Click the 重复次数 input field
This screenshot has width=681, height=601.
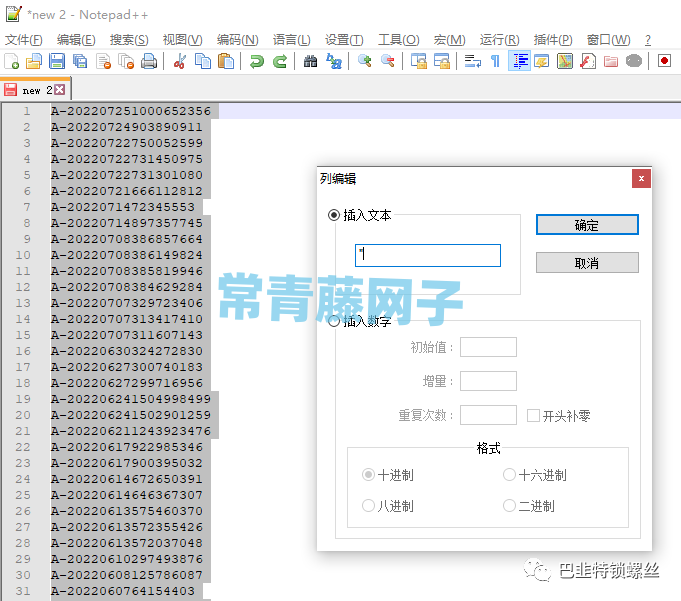(488, 415)
